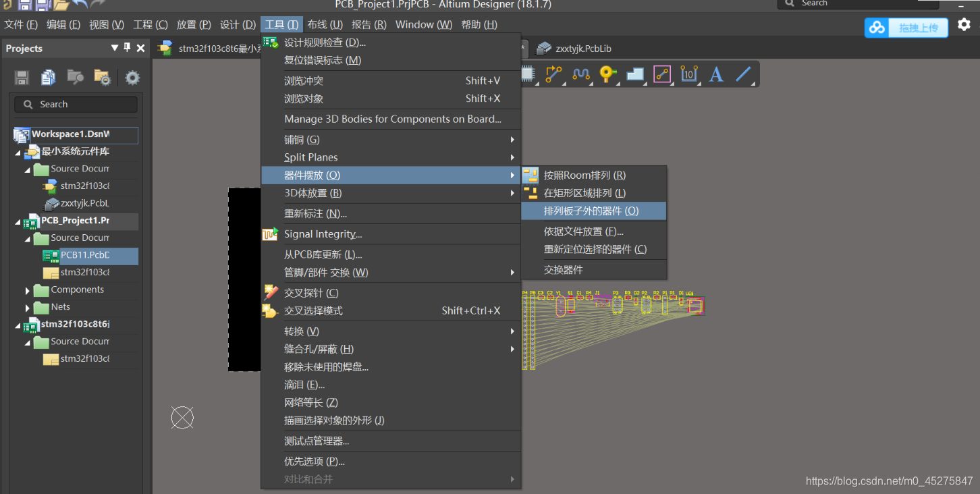Open Projects panel dropdown arrow
Image resolution: width=980 pixels, height=494 pixels.
[x=115, y=48]
